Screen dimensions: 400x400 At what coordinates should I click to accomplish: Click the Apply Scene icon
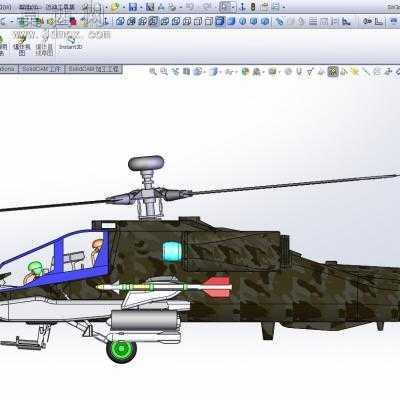coord(256,71)
